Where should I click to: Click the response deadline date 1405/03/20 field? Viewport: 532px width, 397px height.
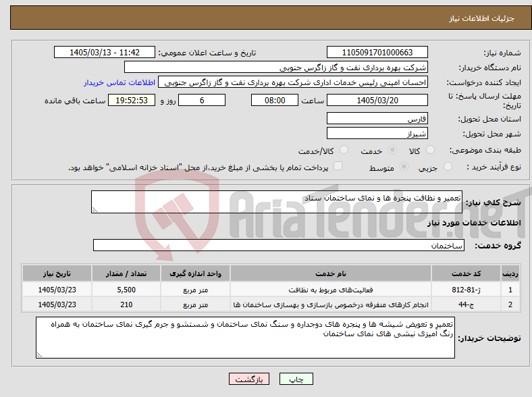pos(377,100)
